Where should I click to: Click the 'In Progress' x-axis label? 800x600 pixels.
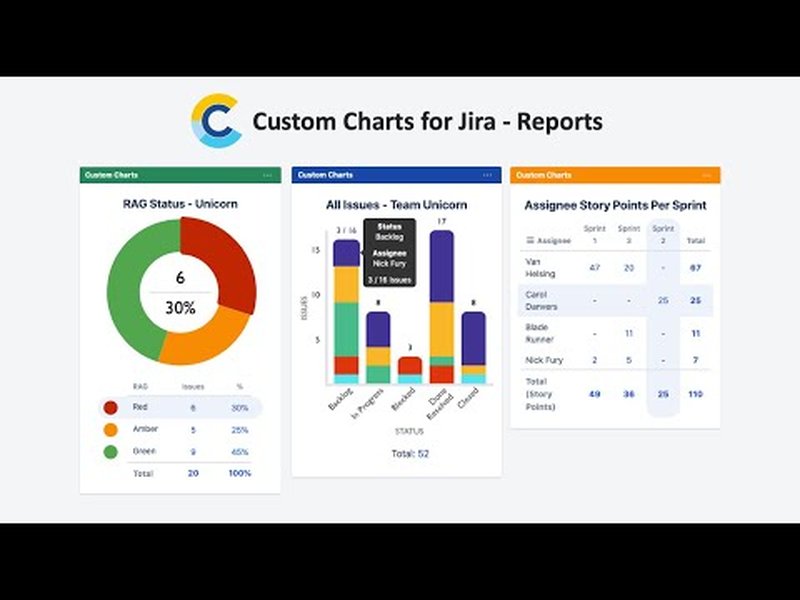pos(367,404)
